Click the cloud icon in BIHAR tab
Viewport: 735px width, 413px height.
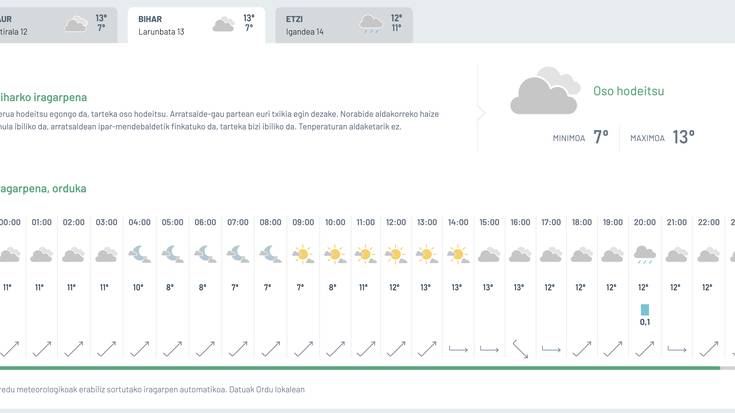pos(224,24)
